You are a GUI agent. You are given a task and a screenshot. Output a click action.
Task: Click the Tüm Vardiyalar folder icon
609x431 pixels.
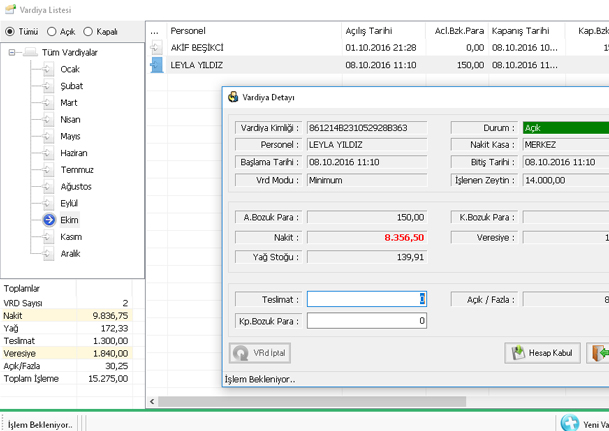click(30, 52)
